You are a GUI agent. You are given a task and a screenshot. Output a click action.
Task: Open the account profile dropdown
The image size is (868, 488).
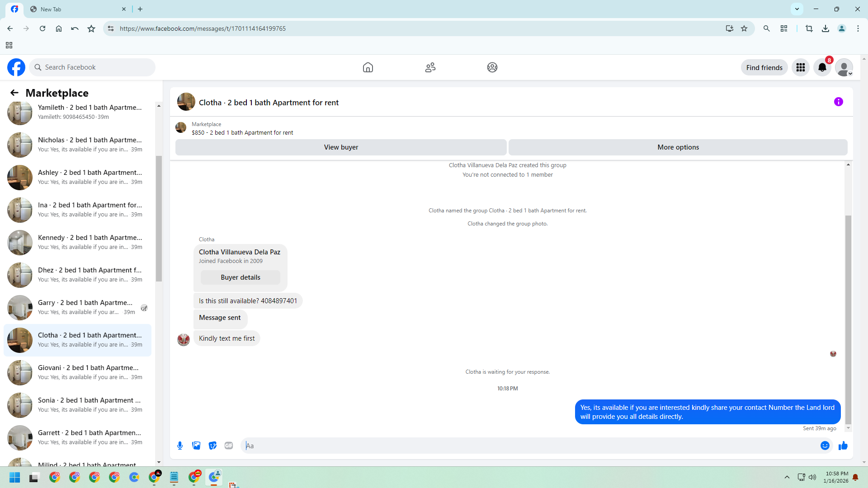(844, 67)
